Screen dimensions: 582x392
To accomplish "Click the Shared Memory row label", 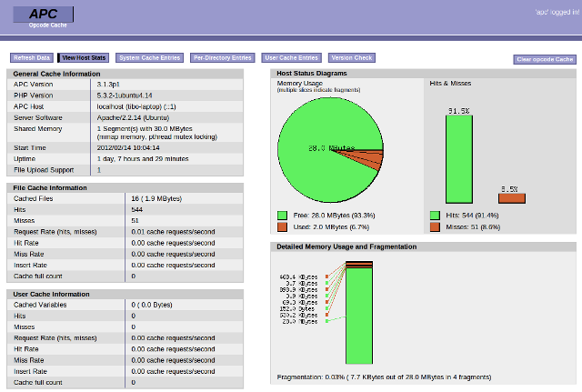I will click(38, 129).
